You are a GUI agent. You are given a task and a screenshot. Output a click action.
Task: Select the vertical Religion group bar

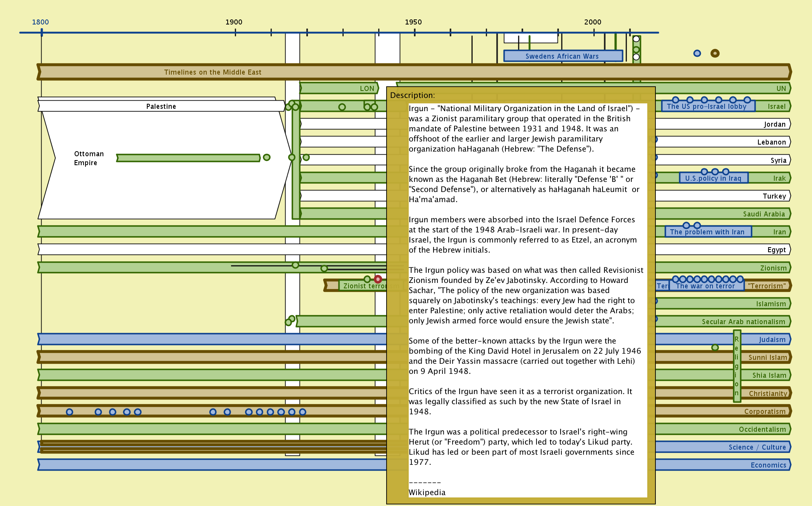tap(737, 365)
